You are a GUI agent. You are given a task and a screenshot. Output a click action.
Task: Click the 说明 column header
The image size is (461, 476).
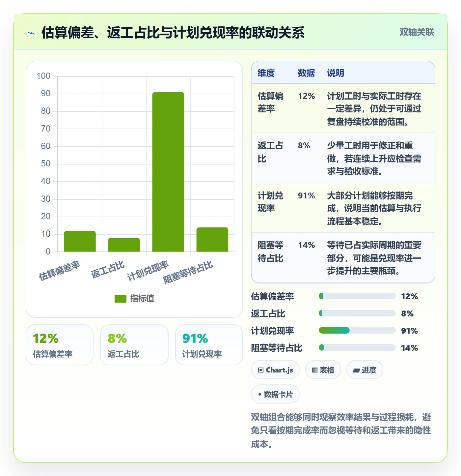coord(336,73)
